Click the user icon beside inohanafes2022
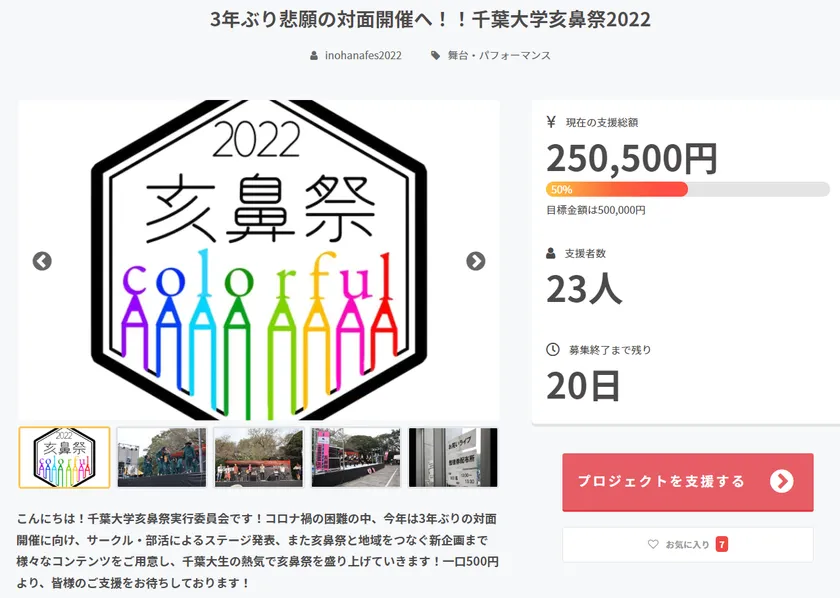840x598 pixels. [x=315, y=56]
